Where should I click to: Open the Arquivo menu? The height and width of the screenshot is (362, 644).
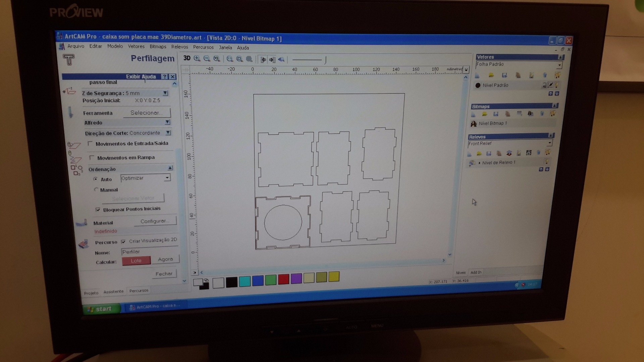coord(76,46)
